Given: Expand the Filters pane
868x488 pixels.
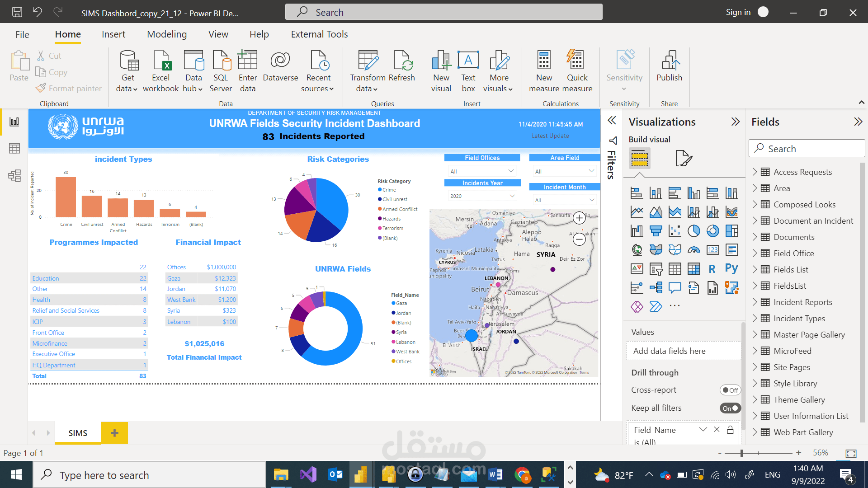Looking at the screenshot, I should (612, 120).
